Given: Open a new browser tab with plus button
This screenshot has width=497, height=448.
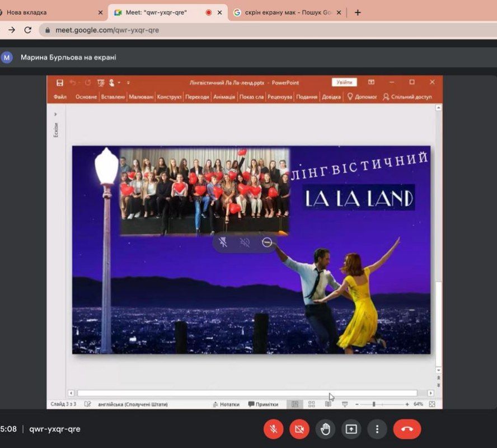Looking at the screenshot, I should (x=358, y=13).
